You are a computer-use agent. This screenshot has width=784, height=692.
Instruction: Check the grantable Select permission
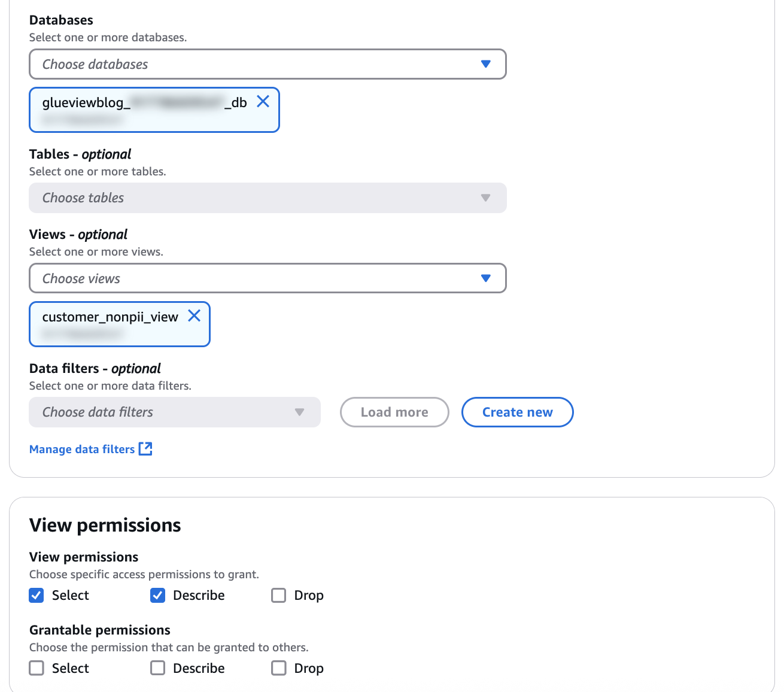point(37,668)
